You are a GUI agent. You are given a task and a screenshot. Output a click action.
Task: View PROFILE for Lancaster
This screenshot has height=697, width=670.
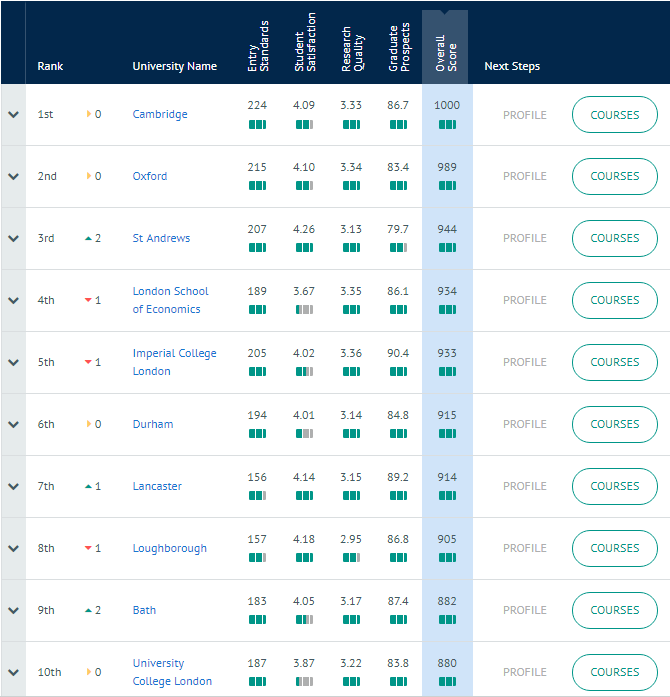click(x=525, y=486)
